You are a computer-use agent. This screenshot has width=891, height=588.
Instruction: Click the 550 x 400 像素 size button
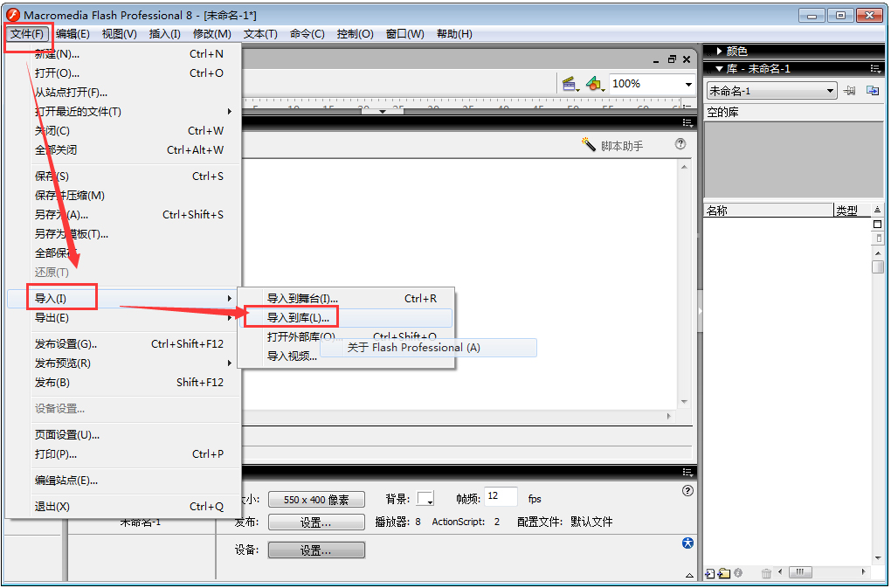tap(316, 500)
